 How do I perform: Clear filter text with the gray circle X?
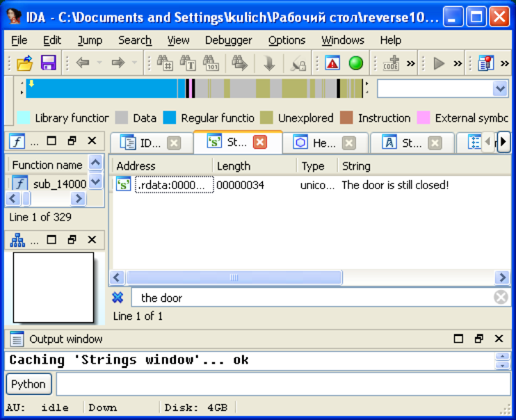(501, 297)
